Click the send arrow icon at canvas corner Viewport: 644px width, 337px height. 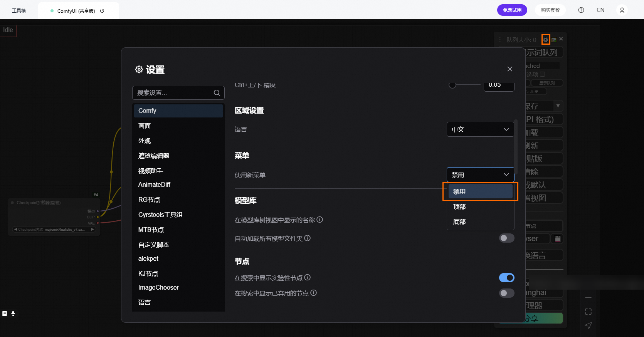click(588, 325)
